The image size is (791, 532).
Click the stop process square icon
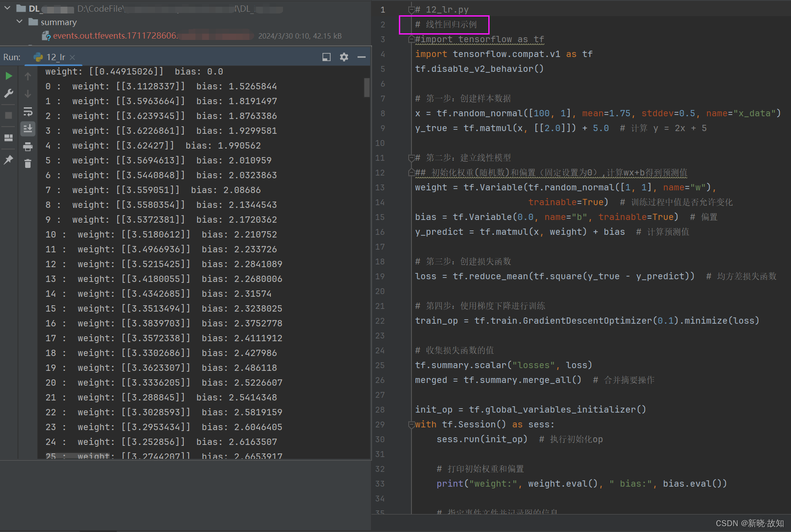[9, 115]
